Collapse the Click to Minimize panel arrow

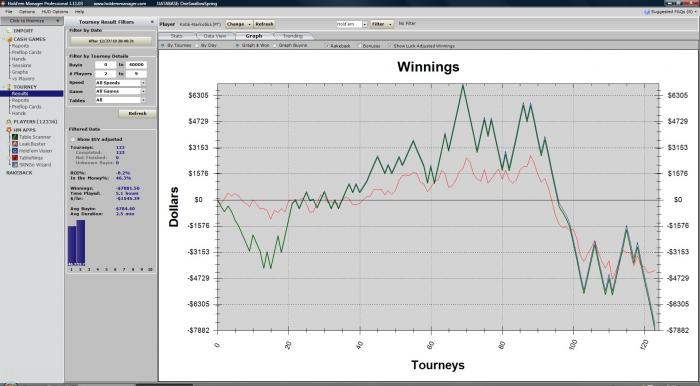(57, 21)
